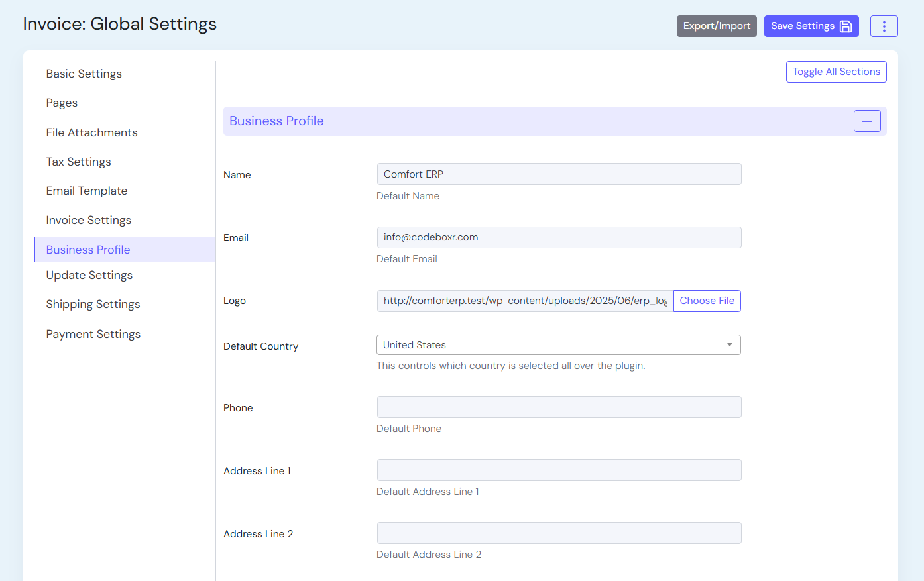Click the Address Line 1 field
Screen dimensions: 924x581
[558, 470]
